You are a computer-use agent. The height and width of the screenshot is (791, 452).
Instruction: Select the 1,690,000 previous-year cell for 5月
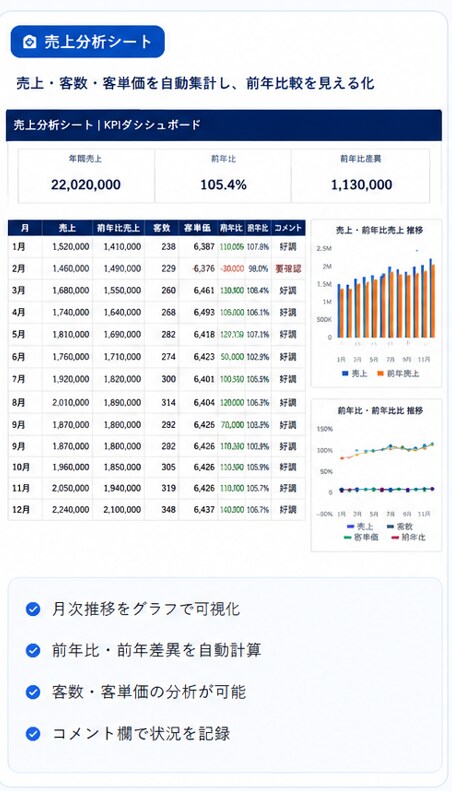(x=123, y=334)
